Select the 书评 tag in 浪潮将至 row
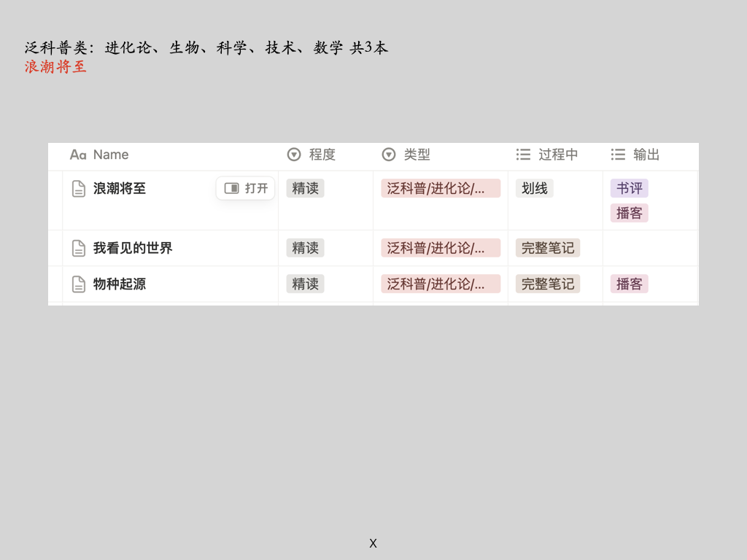The image size is (747, 560). pyautogui.click(x=629, y=188)
